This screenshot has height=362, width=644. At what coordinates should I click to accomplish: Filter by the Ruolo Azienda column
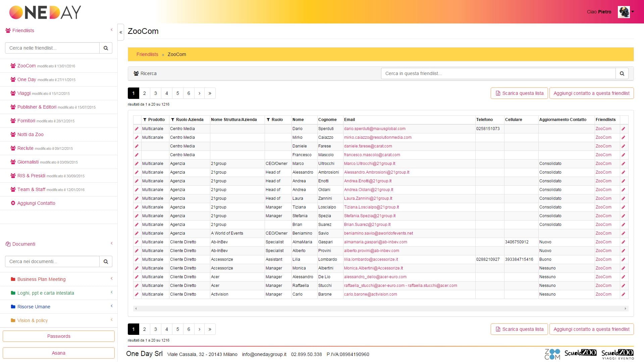[173, 120]
